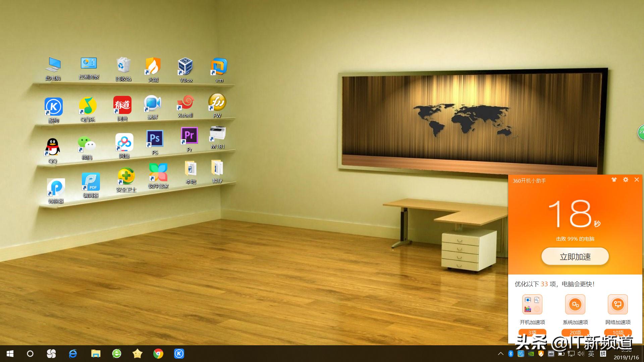Image resolution: width=644 pixels, height=362 pixels.
Task: Expand hidden system tray icons arrow
Action: pos(501,354)
